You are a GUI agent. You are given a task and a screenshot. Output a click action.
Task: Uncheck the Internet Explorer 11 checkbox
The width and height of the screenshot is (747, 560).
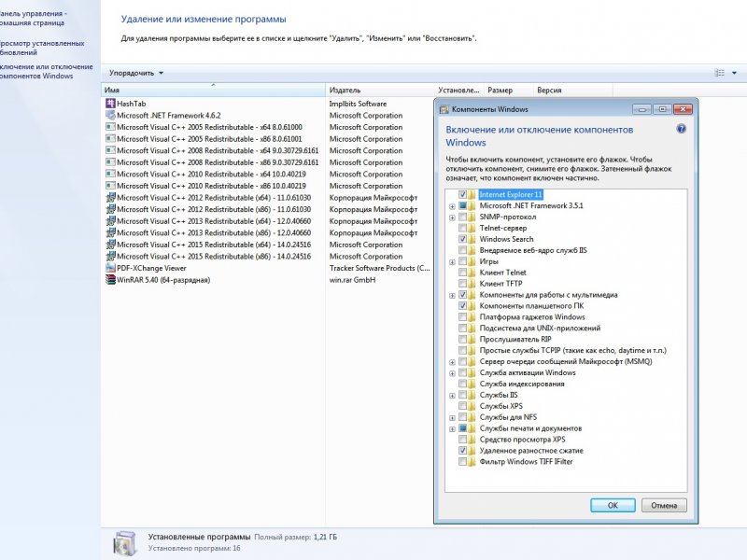pos(462,194)
